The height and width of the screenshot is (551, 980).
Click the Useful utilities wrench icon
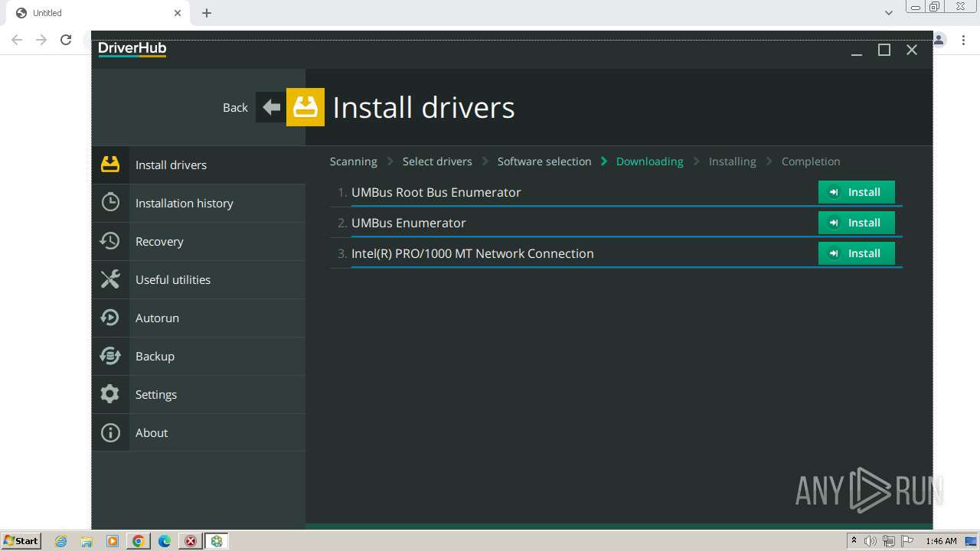pyautogui.click(x=110, y=279)
